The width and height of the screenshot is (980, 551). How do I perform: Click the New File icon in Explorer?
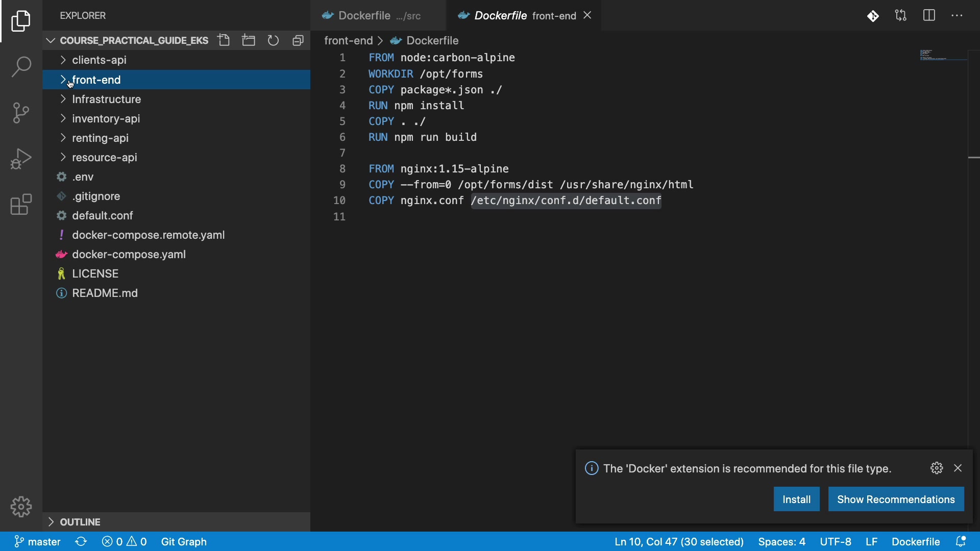click(224, 40)
